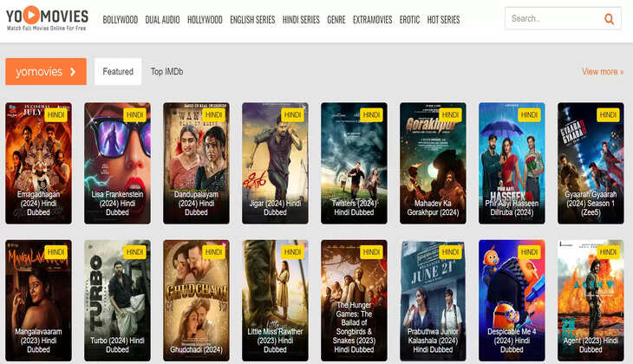Open the Dual Audio menu item
The width and height of the screenshot is (633, 364).
tap(163, 20)
